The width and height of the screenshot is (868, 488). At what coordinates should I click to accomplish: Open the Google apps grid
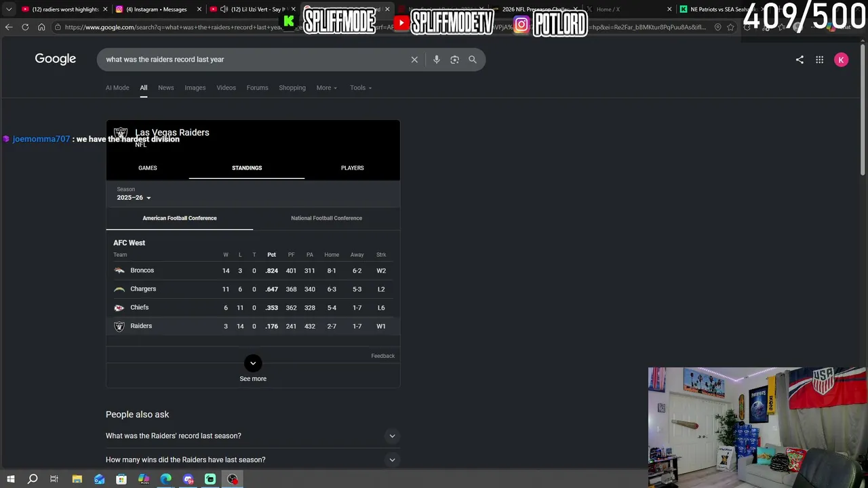coord(819,60)
